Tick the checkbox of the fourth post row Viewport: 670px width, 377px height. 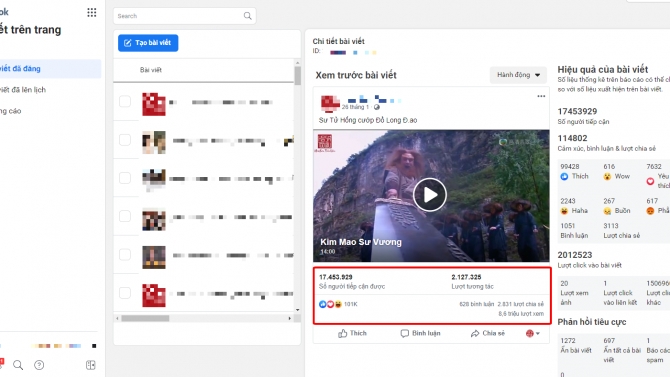[125, 216]
